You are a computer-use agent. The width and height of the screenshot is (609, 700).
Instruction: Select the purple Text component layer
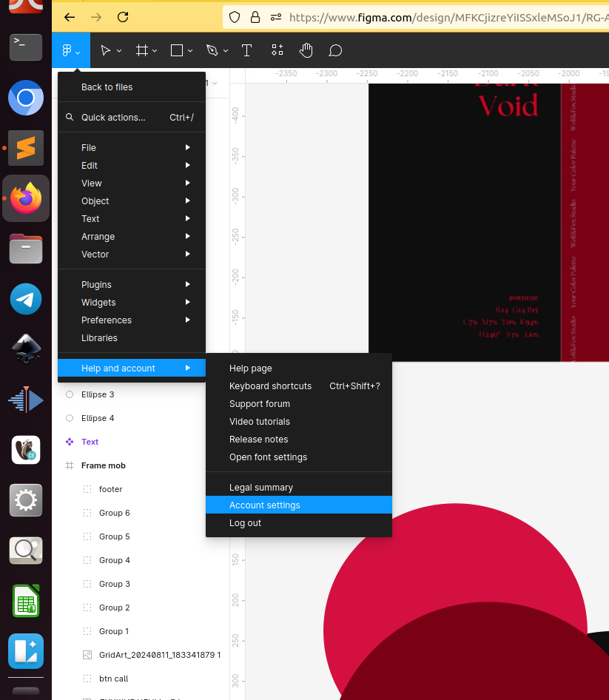(x=141, y=442)
